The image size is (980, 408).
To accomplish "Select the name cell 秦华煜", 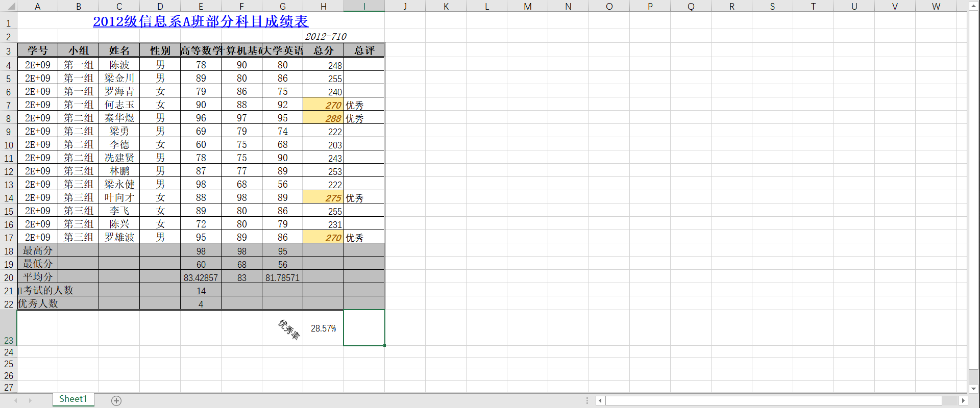I will click(119, 118).
